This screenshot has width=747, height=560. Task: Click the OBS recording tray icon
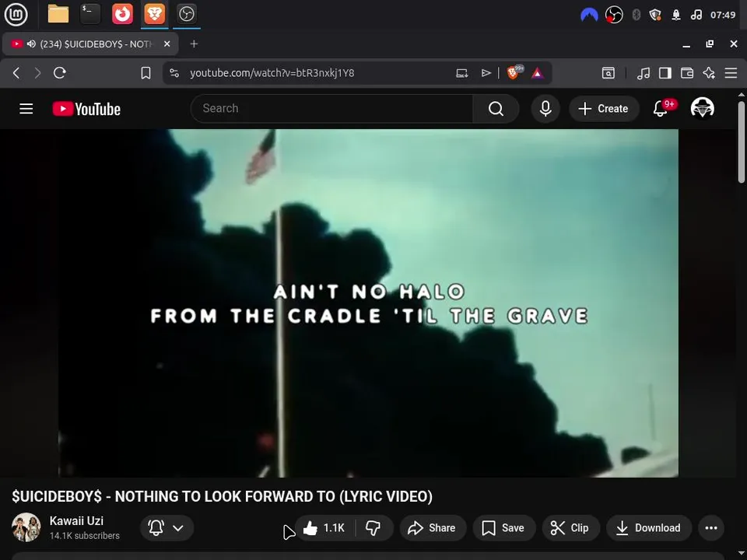[614, 16]
